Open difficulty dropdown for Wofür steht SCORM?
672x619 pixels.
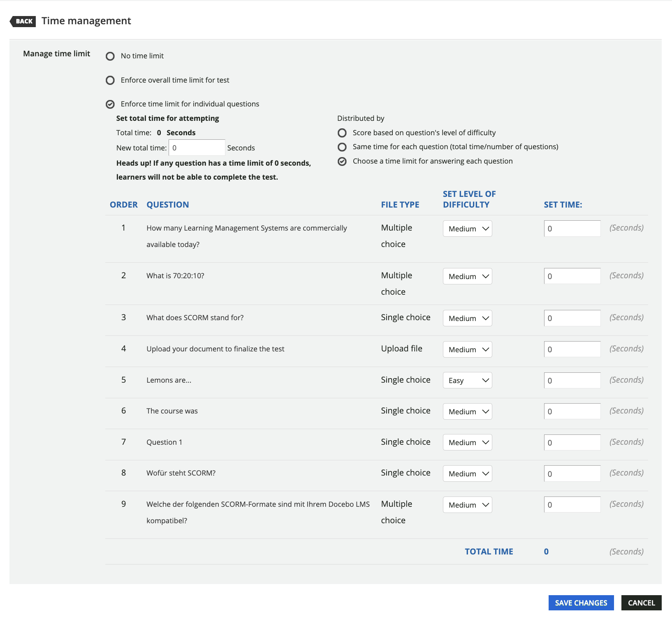[x=468, y=473]
